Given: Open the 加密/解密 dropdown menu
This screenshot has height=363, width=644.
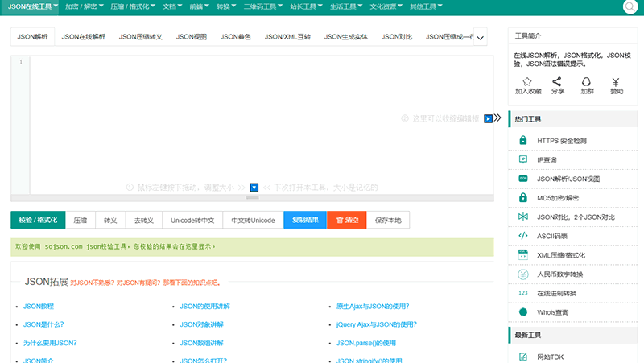Looking at the screenshot, I should 84,6.
